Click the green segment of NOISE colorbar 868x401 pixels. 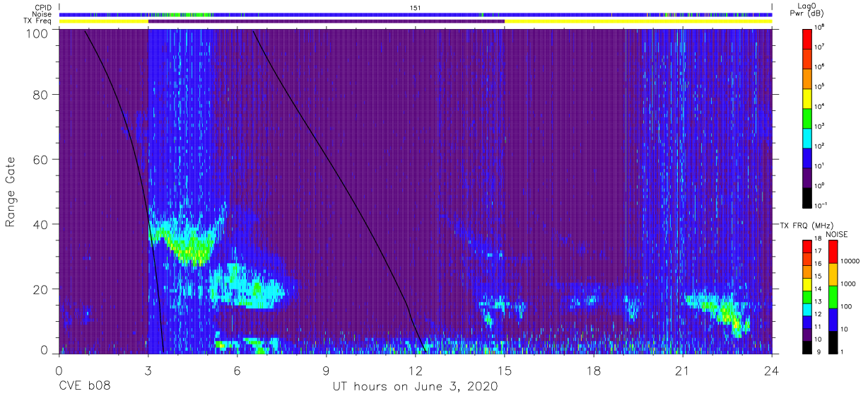click(x=833, y=297)
